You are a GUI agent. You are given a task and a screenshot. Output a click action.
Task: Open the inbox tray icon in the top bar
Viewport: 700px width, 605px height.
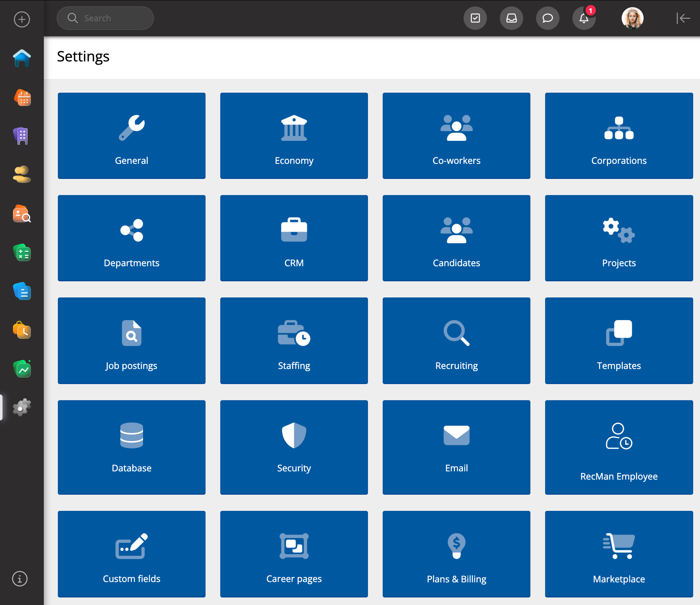click(511, 18)
